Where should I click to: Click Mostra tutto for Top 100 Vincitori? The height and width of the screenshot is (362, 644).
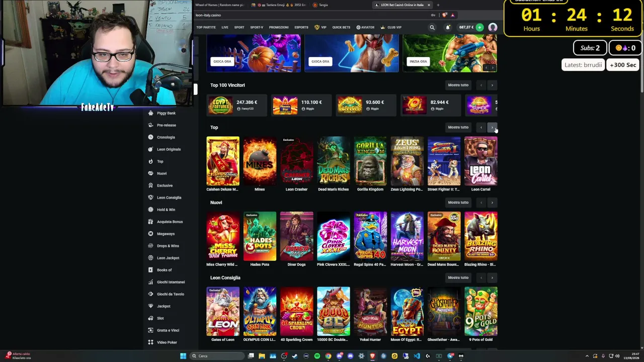pos(458,85)
